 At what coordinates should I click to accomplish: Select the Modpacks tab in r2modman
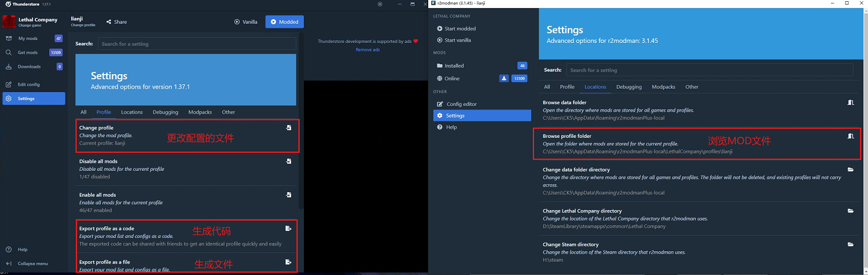(663, 87)
